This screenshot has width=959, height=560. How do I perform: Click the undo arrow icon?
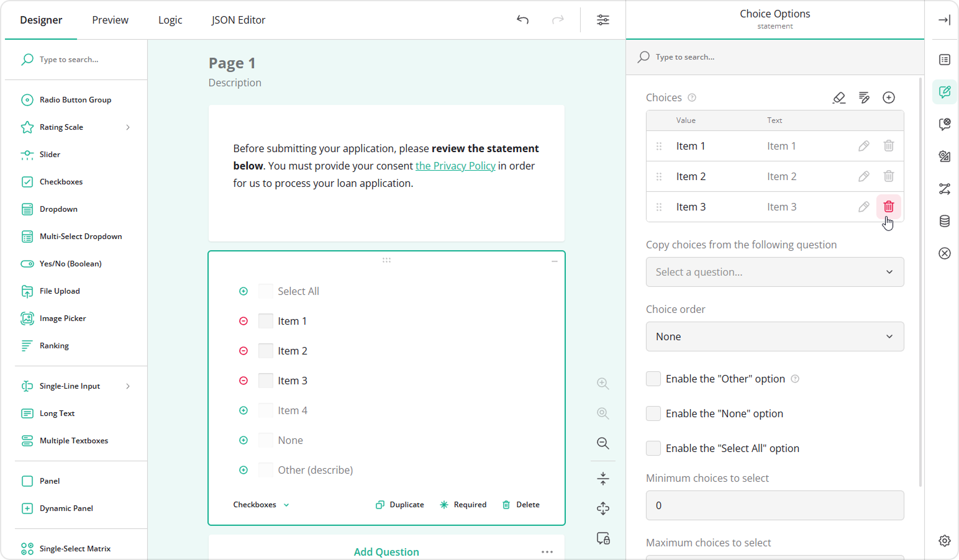[522, 20]
